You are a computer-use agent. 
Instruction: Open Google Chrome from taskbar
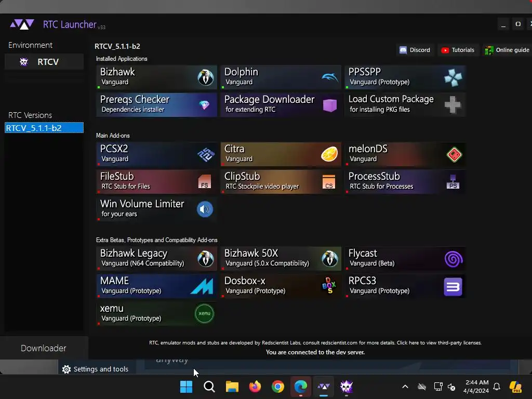coord(278,387)
